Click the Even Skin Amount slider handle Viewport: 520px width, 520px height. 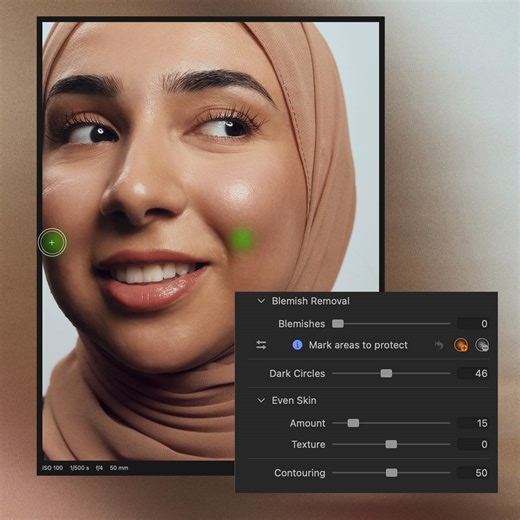tap(353, 423)
